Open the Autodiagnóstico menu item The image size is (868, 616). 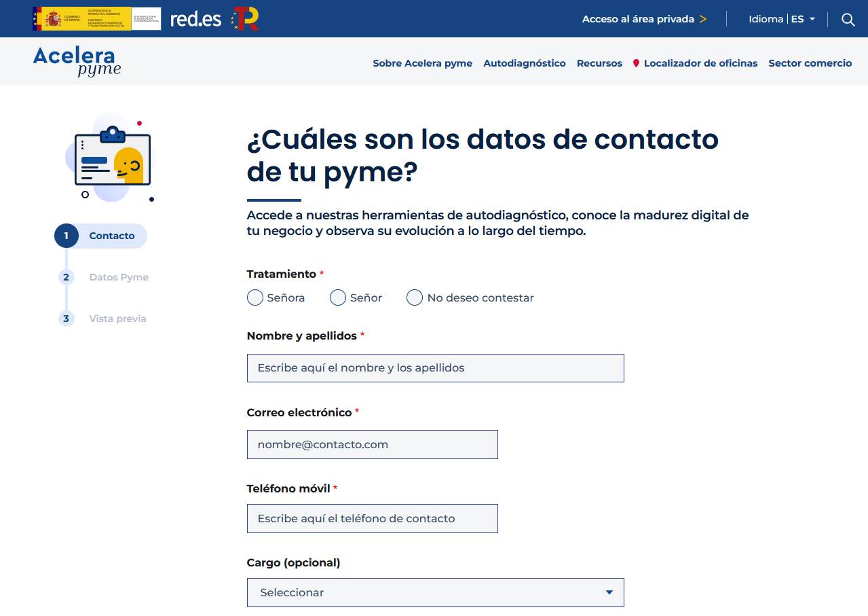click(x=524, y=63)
